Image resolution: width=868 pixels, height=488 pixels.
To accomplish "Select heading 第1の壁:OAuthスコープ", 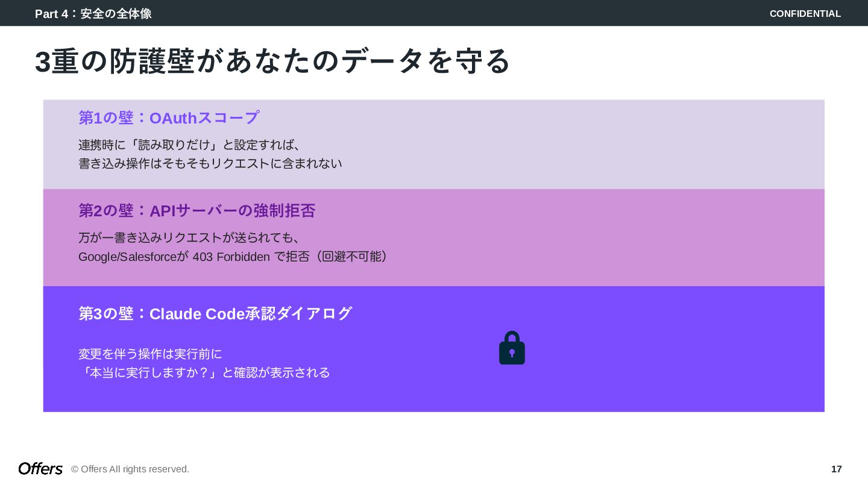I will coord(169,117).
